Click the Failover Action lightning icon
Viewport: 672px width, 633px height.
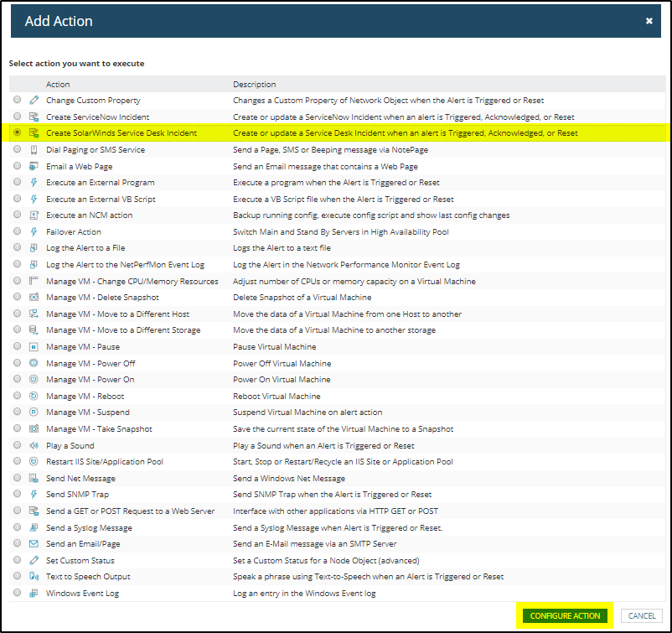34,231
